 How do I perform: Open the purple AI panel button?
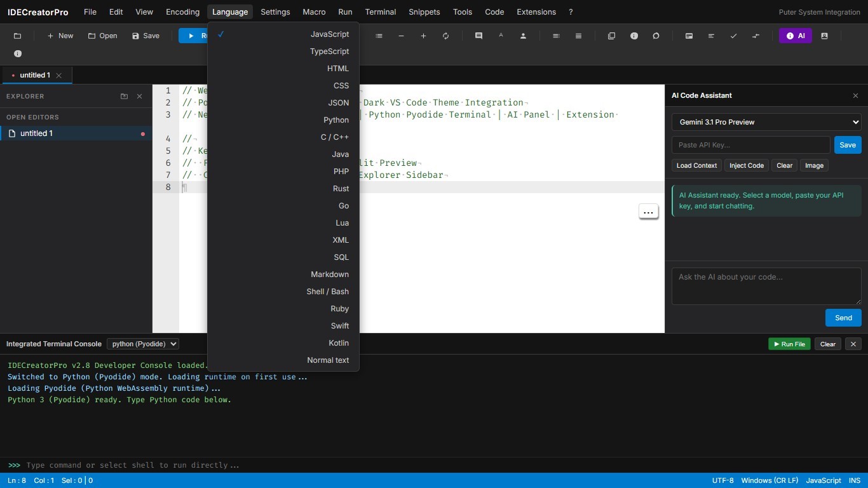pyautogui.click(x=796, y=36)
